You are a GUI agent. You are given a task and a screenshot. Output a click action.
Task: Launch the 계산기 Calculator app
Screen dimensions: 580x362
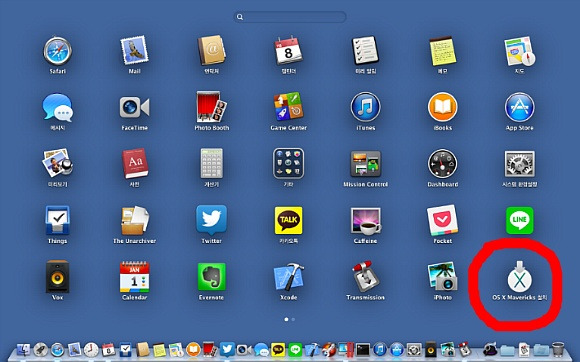[212, 163]
